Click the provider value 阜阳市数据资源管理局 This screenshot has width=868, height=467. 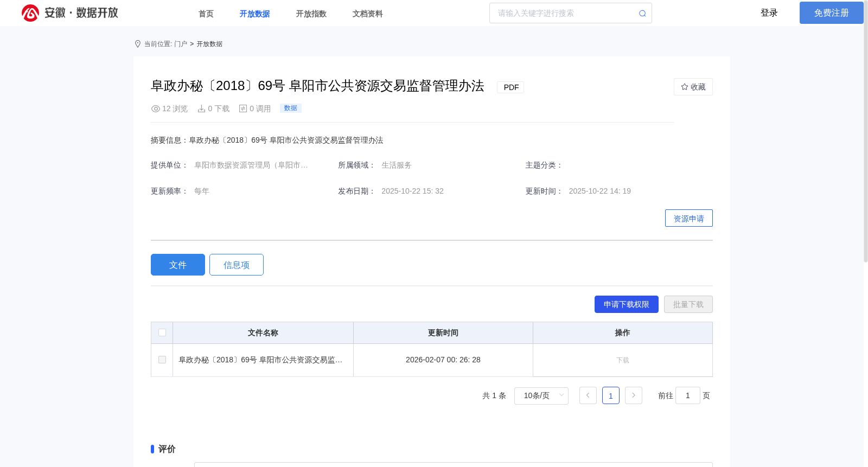tap(251, 165)
